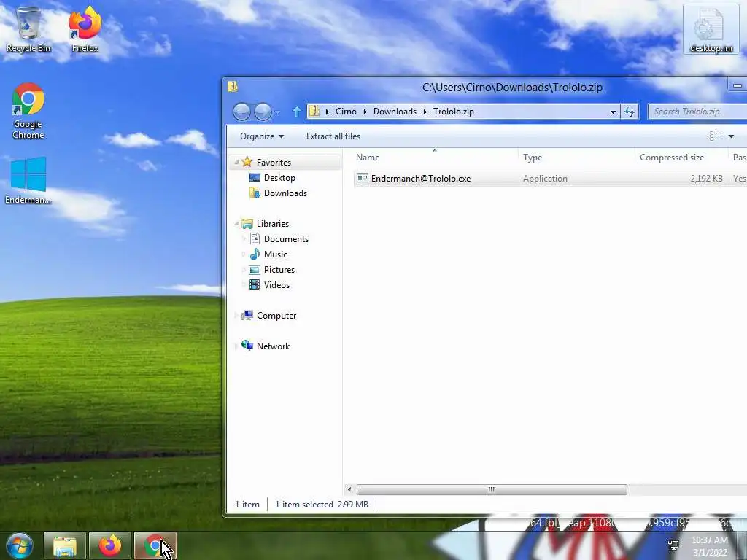Open the recent pages dropdown arrow
747x560 pixels.
277,112
